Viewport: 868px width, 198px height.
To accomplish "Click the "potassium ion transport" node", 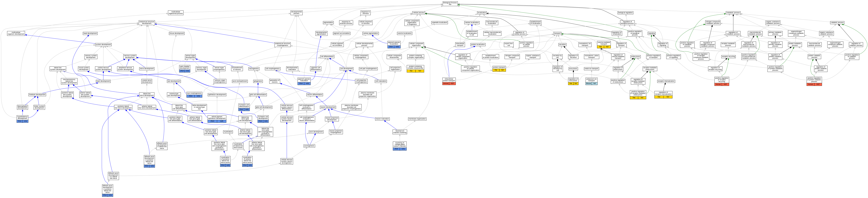I will [591, 81].
